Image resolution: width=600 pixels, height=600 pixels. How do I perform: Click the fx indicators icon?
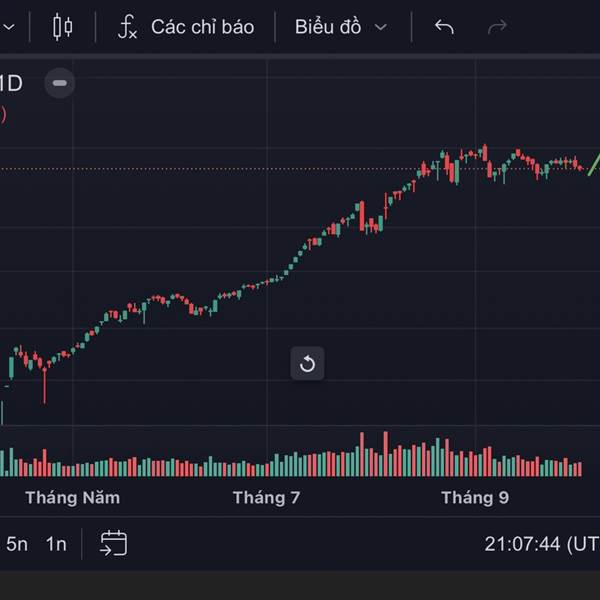127,26
